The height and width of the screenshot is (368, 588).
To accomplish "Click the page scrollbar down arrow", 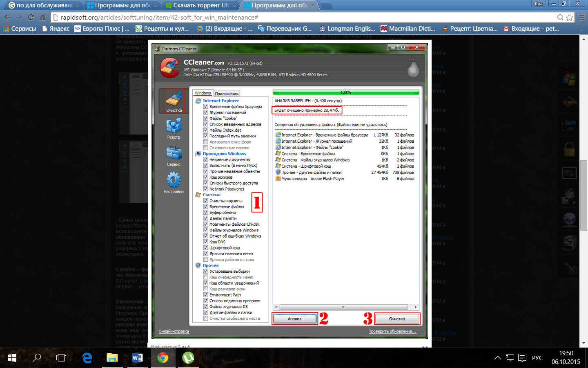I will (x=584, y=343).
